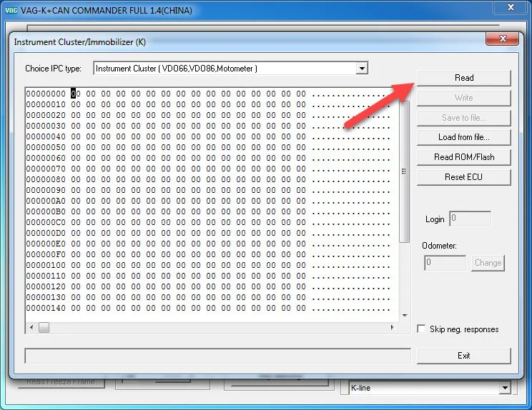Screen dimensions: 532x410
Task: Select hex row address 00000090
Action: (x=46, y=190)
